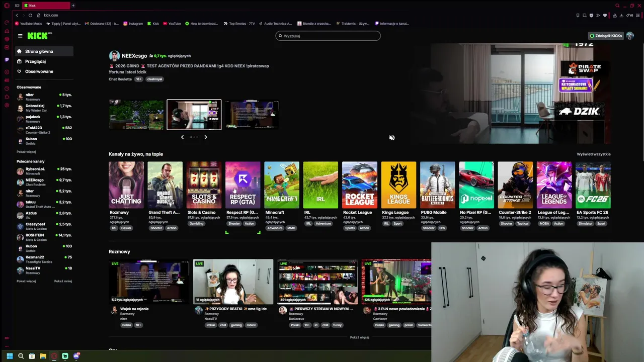Expand Rozmowy section with Pokaż więcej

[359, 337]
